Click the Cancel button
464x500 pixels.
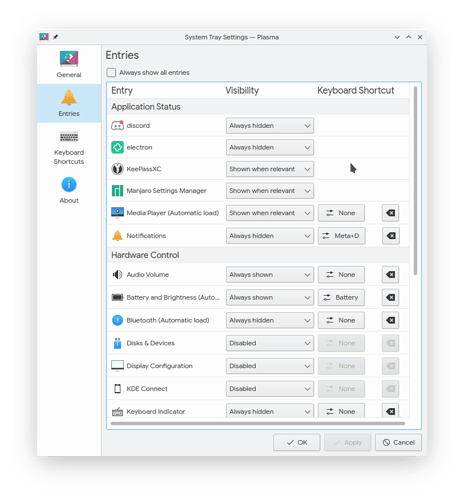[398, 442]
